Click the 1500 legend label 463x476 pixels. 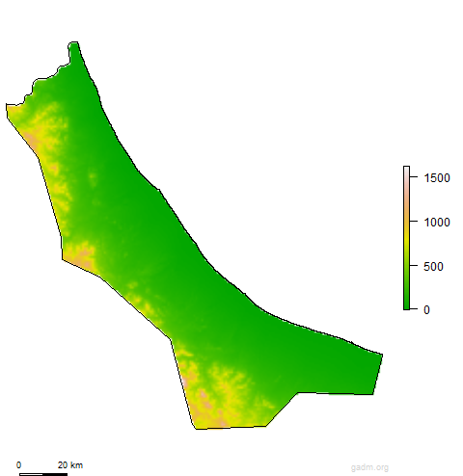(x=437, y=178)
